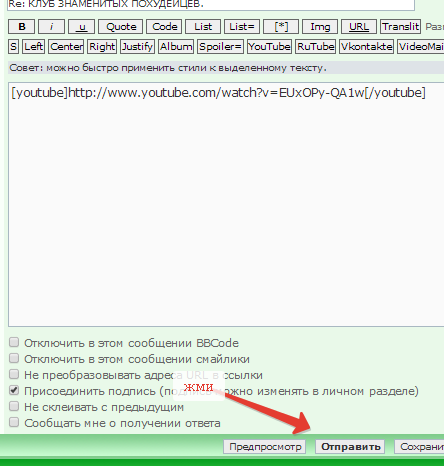Insert a Code BBCode tag
Screen dimensions: 444x466
(164, 26)
